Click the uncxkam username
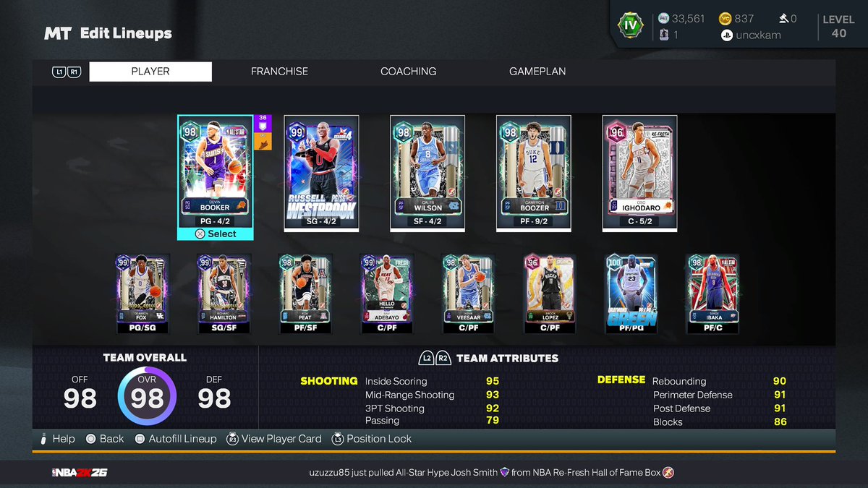The width and height of the screenshot is (868, 488). pyautogui.click(x=759, y=35)
